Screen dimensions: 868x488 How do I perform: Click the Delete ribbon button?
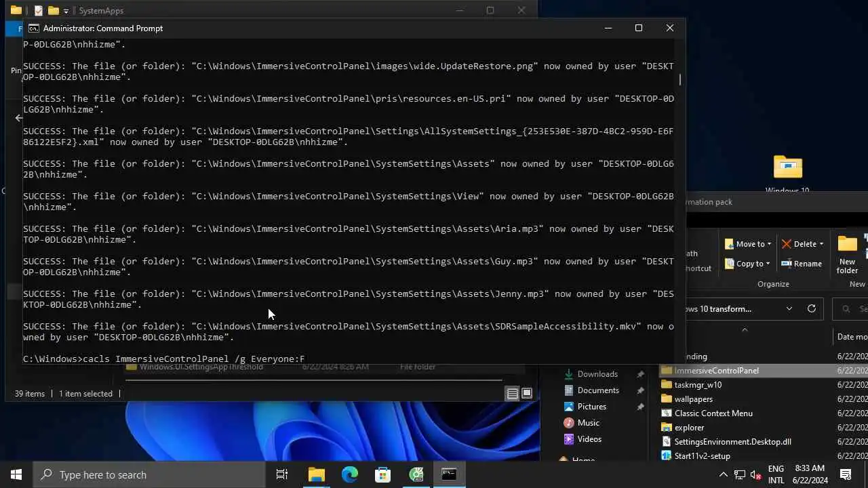point(799,244)
